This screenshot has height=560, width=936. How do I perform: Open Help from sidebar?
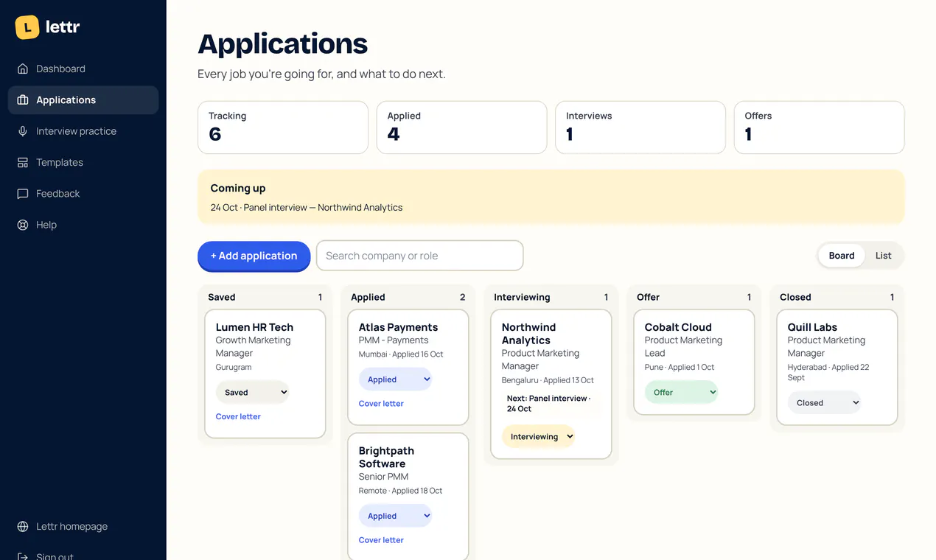(x=83, y=225)
